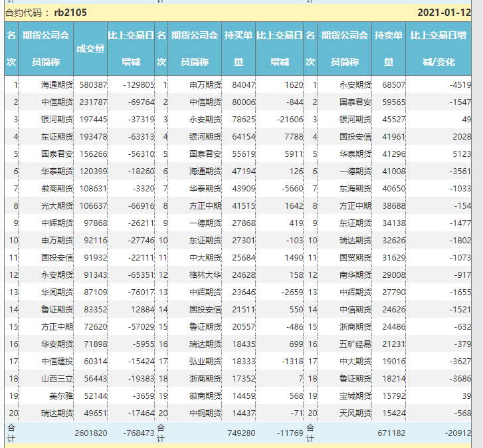
Task: Select 国贸期货 cell
Action: click(x=355, y=257)
